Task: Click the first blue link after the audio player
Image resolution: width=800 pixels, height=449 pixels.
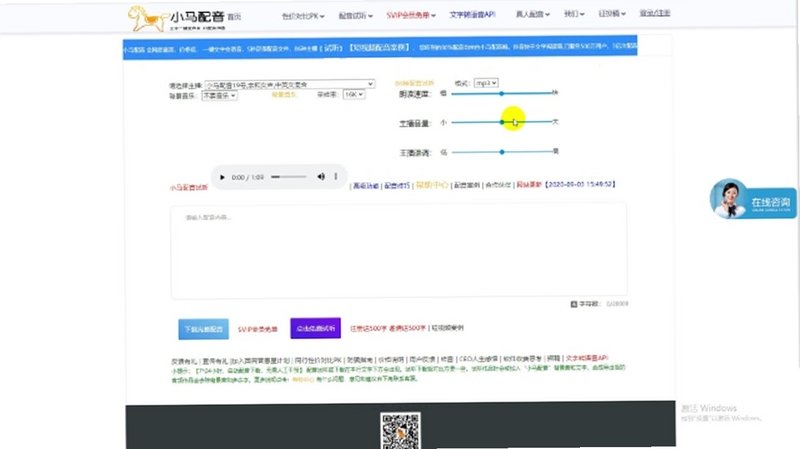Action: [366, 186]
